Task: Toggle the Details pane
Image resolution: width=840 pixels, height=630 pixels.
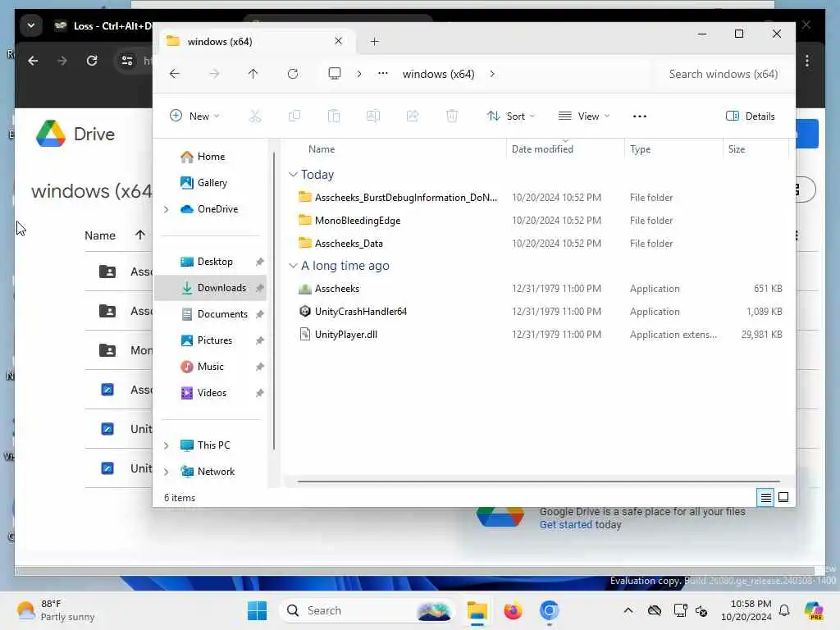Action: (x=750, y=116)
